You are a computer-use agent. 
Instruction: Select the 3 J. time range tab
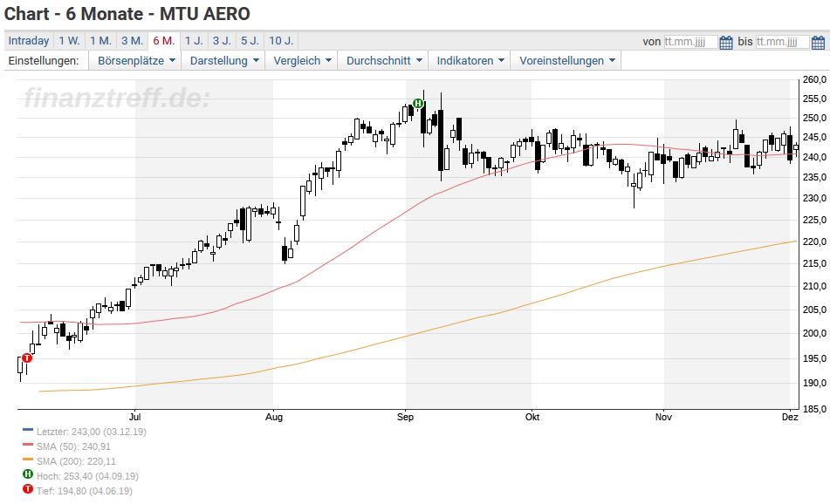click(x=222, y=41)
